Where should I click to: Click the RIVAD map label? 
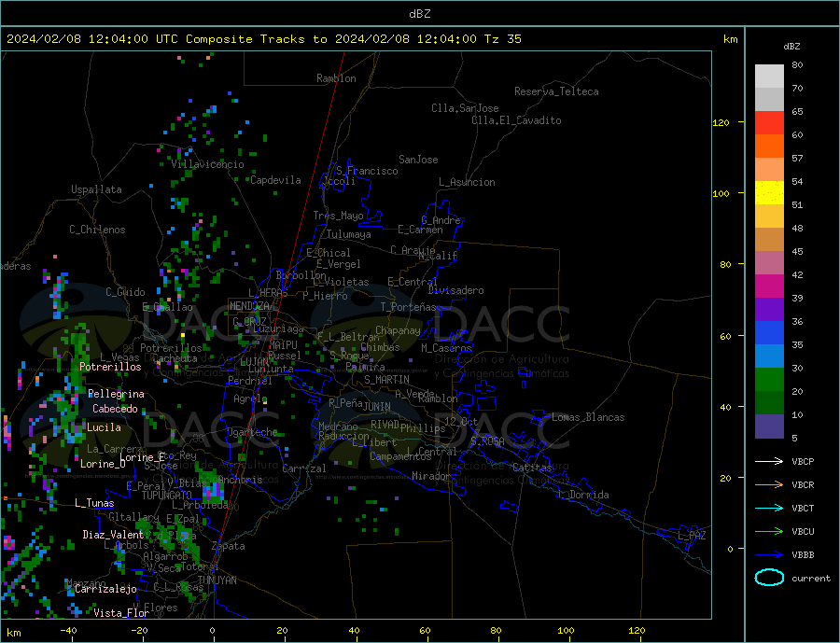(x=385, y=424)
